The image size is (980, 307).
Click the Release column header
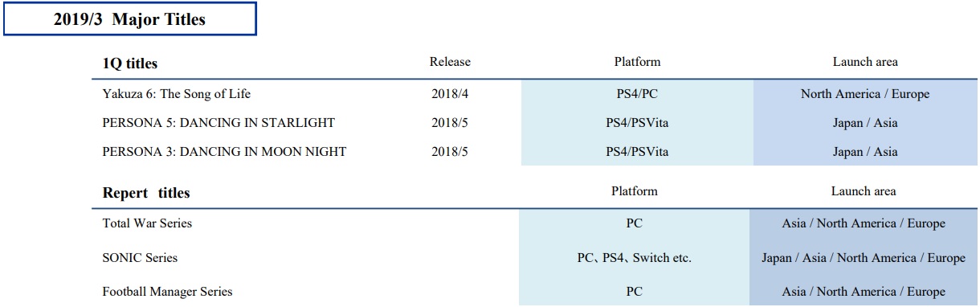coord(450,62)
